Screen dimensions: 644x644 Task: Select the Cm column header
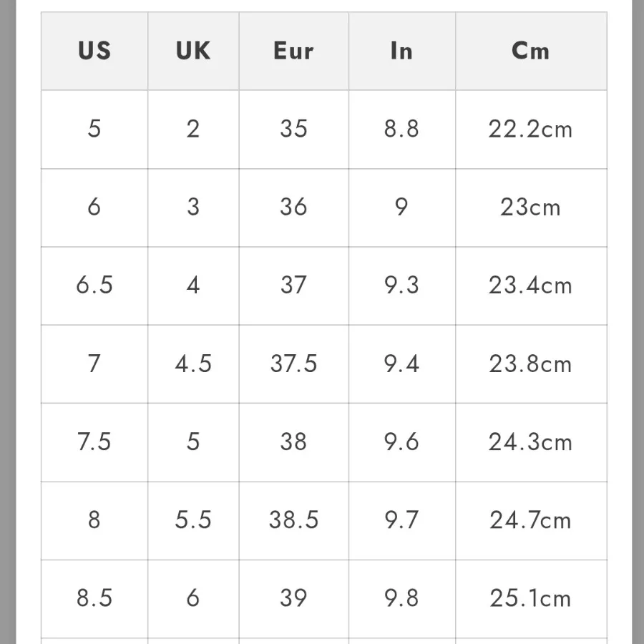coord(530,51)
